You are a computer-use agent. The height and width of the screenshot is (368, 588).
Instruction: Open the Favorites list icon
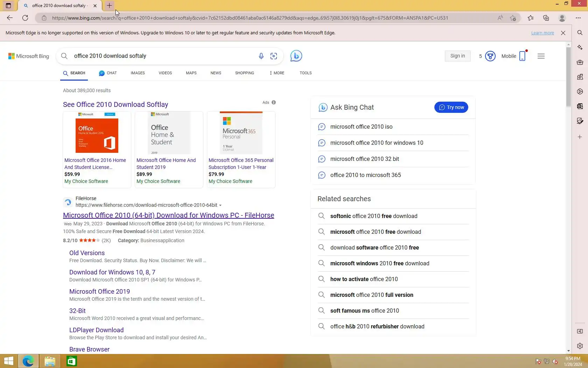pos(531,18)
